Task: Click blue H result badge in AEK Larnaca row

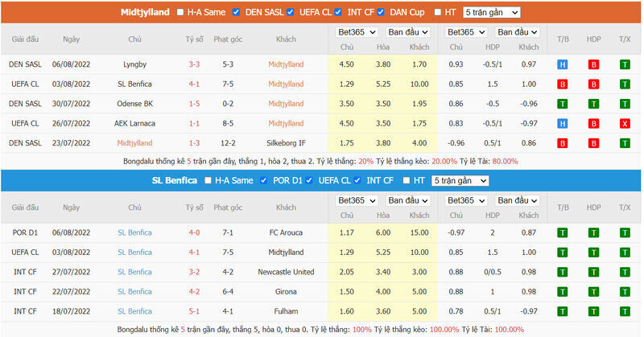Action: pos(562,124)
